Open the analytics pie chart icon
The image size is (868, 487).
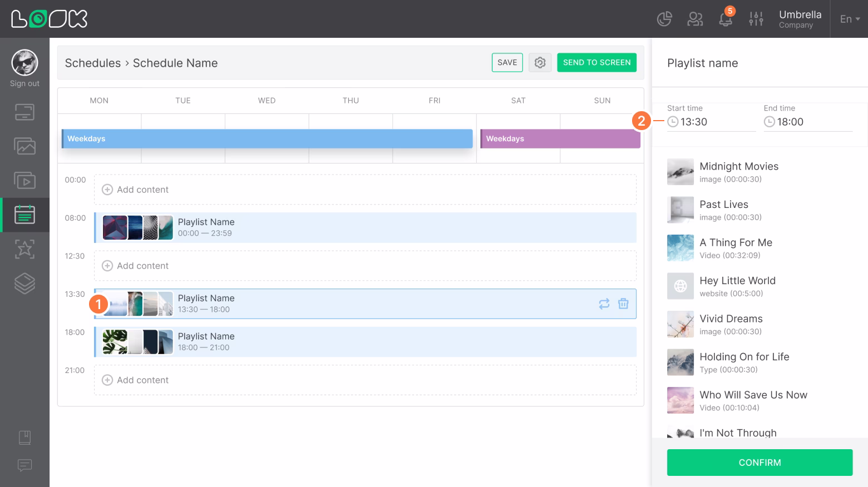[x=664, y=19]
